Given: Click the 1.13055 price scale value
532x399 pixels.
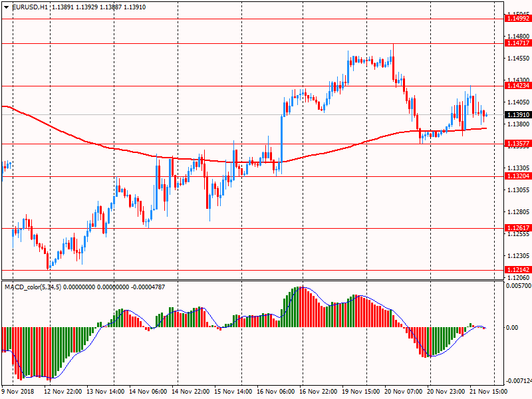Looking at the screenshot, I should [x=518, y=190].
